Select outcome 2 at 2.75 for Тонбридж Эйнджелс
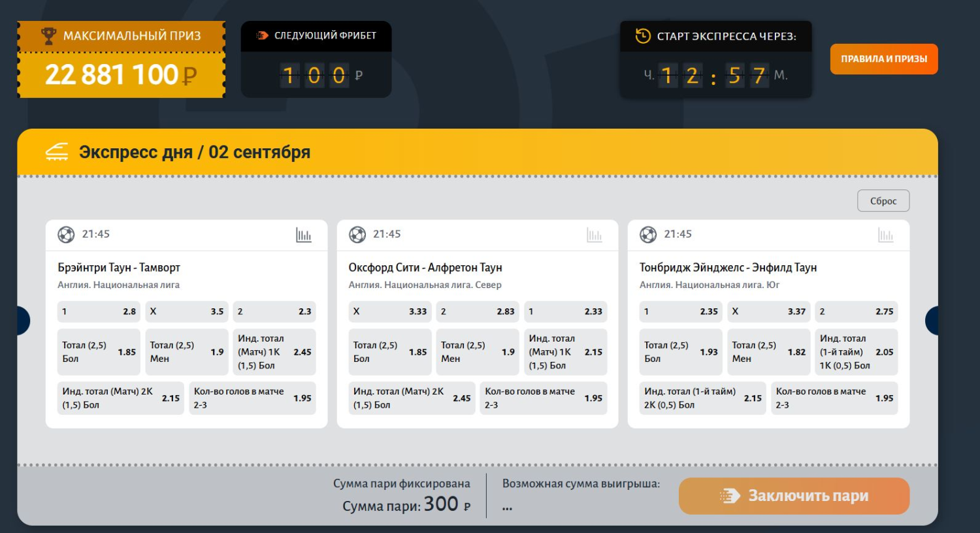Screen dimensions: 980x533 click(856, 312)
